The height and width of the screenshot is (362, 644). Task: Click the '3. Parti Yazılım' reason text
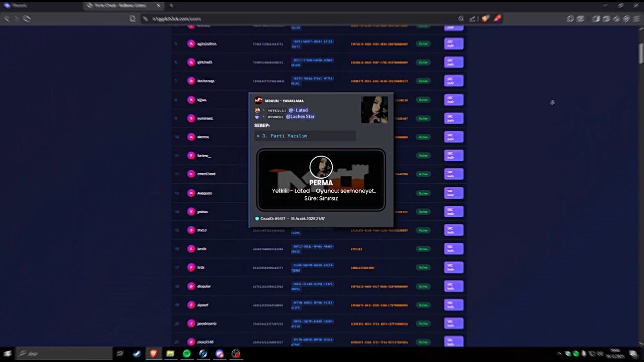284,136
